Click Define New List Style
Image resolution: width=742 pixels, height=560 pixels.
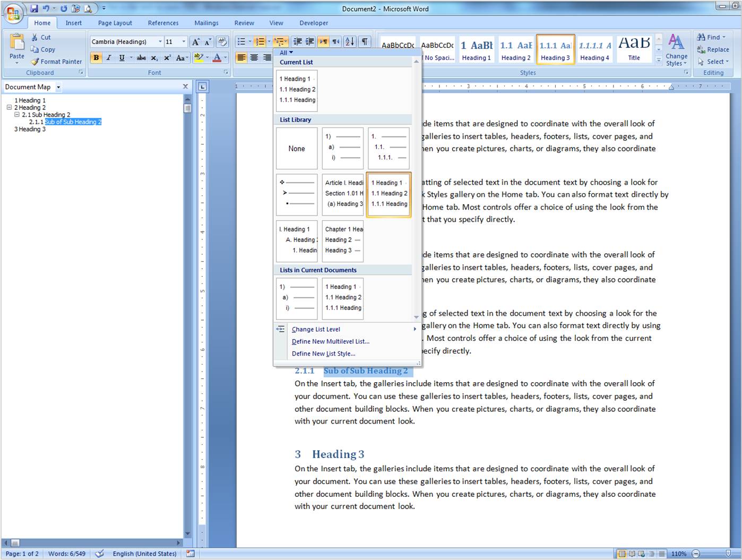[324, 354]
